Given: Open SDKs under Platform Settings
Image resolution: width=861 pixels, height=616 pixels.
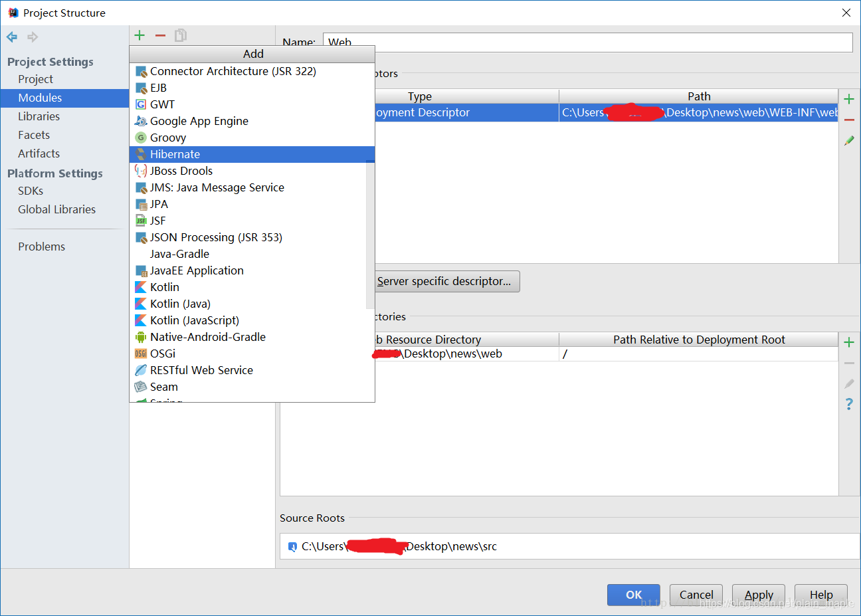Looking at the screenshot, I should pyautogui.click(x=64, y=191).
